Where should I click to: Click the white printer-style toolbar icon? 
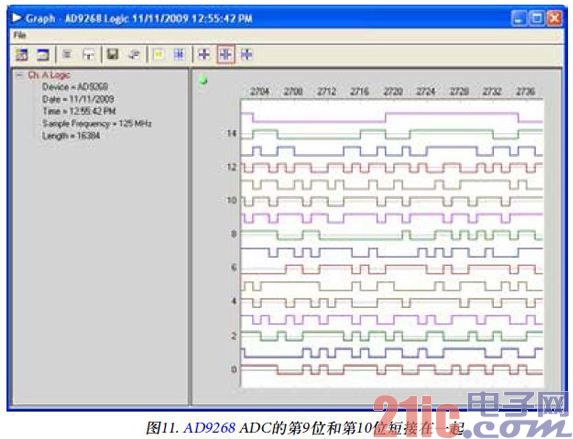(x=88, y=55)
